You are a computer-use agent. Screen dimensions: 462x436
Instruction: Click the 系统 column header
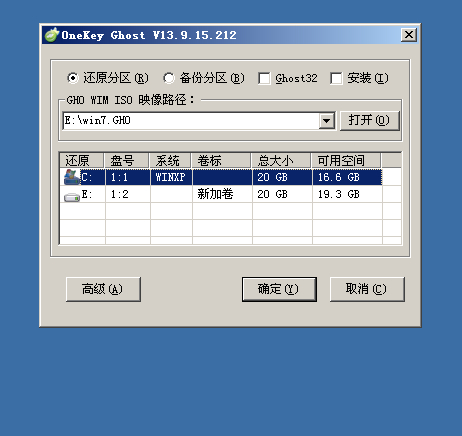(170, 160)
